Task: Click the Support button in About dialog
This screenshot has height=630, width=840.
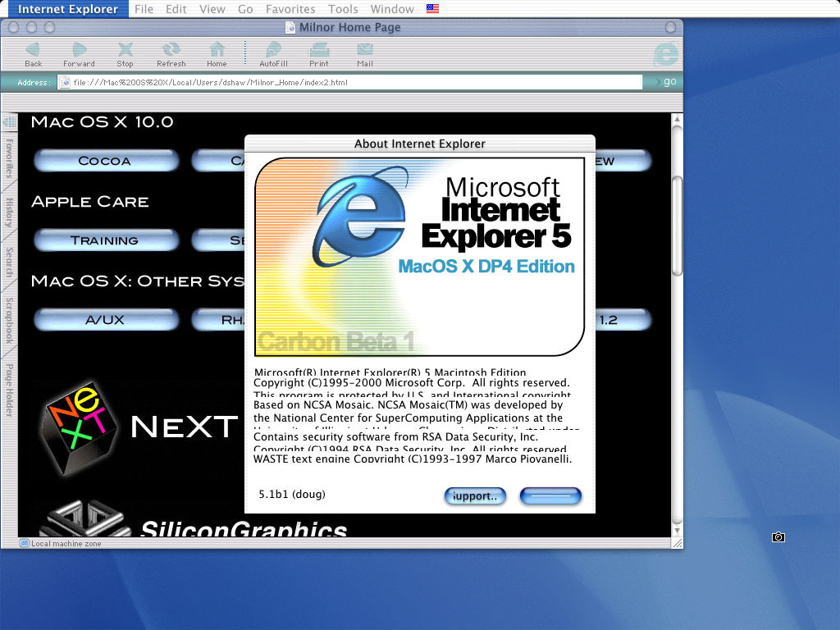Action: (x=475, y=496)
